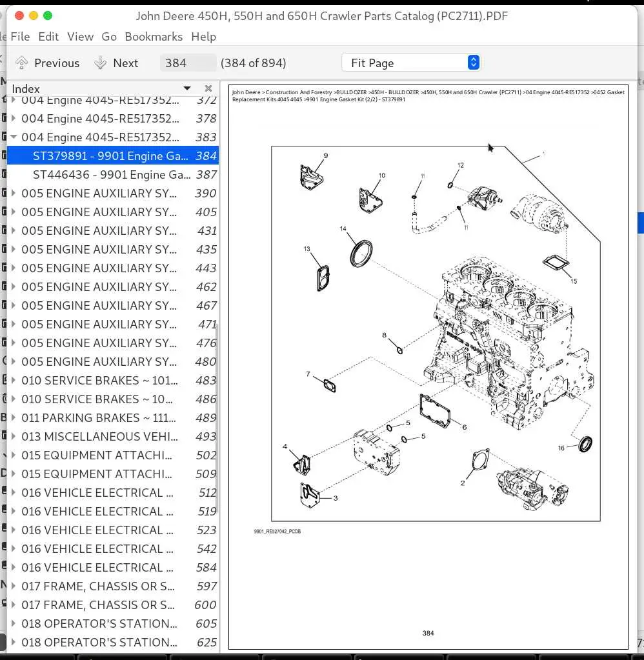Viewport: 644px width, 660px height.
Task: Expand 013 MISCELLANEOUS VEHI... tree entry
Action: pyautogui.click(x=14, y=436)
